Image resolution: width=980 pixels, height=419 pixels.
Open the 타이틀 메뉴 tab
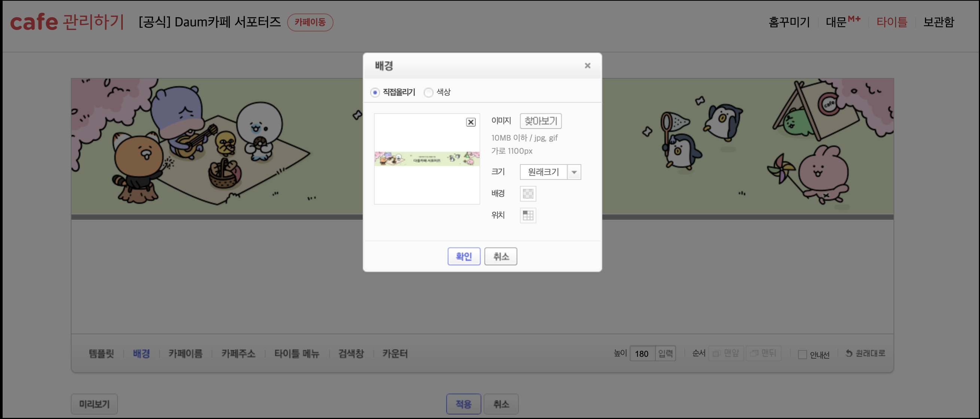coord(297,354)
